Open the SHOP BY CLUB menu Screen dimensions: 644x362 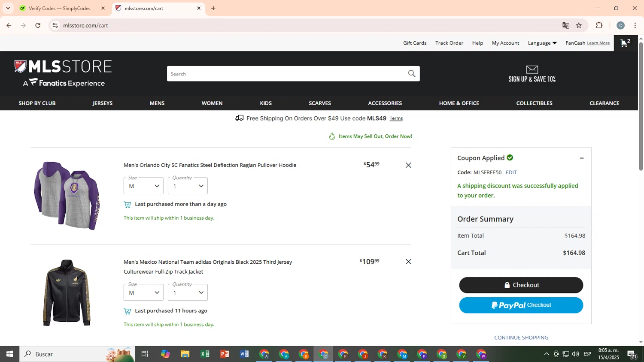(37, 103)
